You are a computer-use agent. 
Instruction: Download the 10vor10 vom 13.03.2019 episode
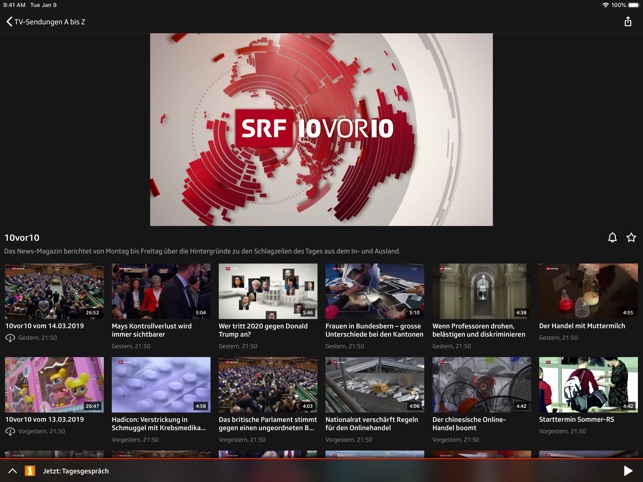pyautogui.click(x=10, y=431)
